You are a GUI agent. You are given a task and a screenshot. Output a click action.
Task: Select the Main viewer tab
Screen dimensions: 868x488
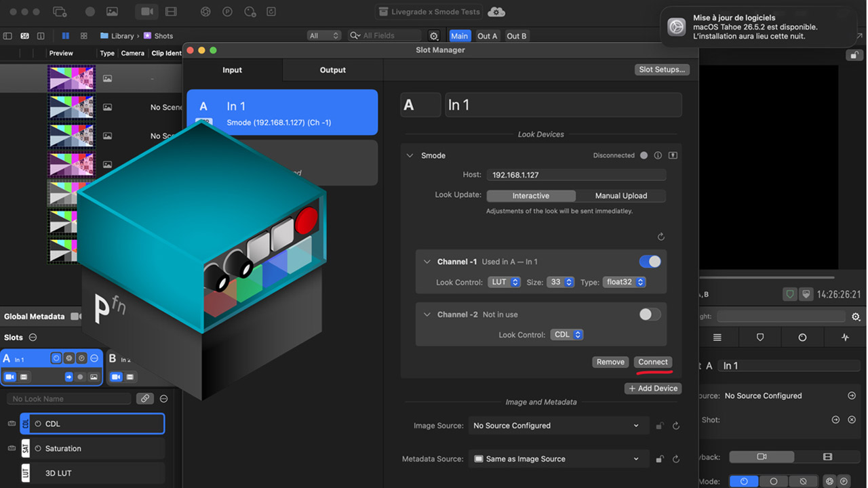click(459, 36)
